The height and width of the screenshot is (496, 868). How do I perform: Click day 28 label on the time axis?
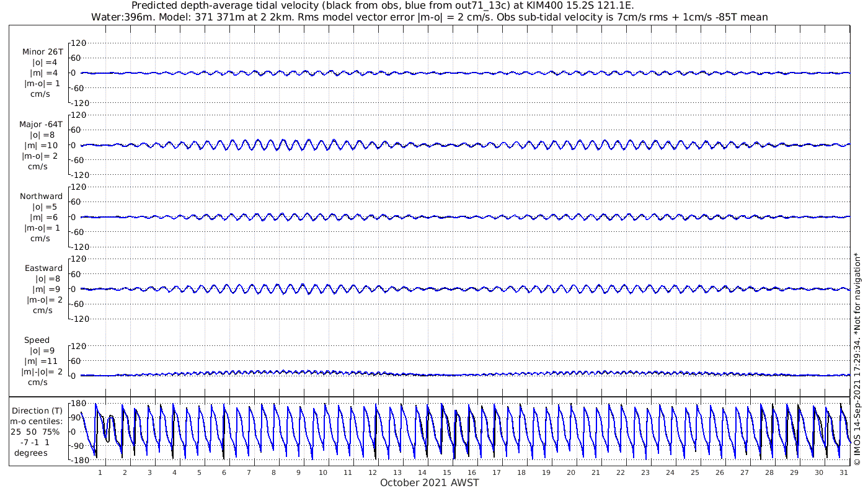(x=769, y=472)
